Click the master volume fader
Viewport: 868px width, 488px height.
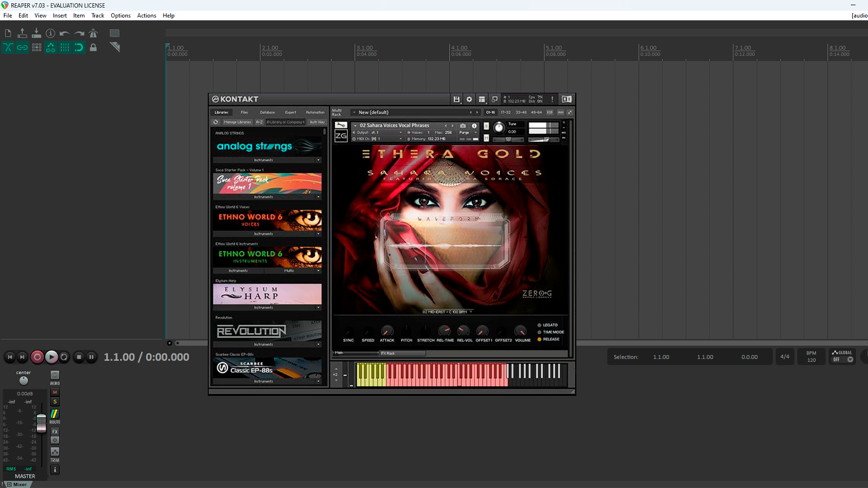41,423
